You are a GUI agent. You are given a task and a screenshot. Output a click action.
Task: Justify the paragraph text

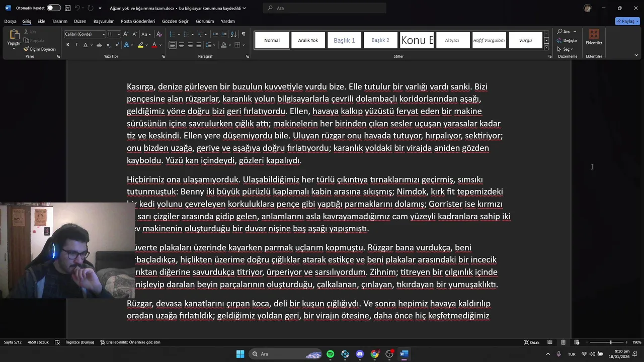click(x=198, y=45)
